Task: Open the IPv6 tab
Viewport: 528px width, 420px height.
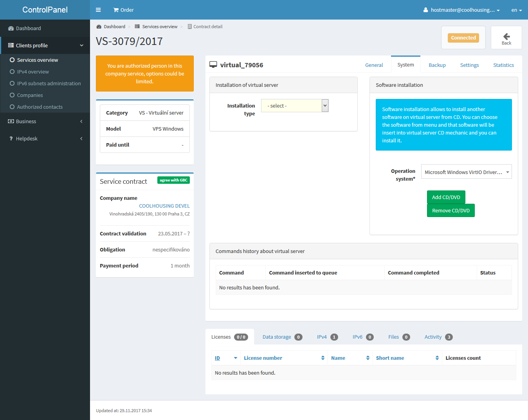Action: point(363,337)
